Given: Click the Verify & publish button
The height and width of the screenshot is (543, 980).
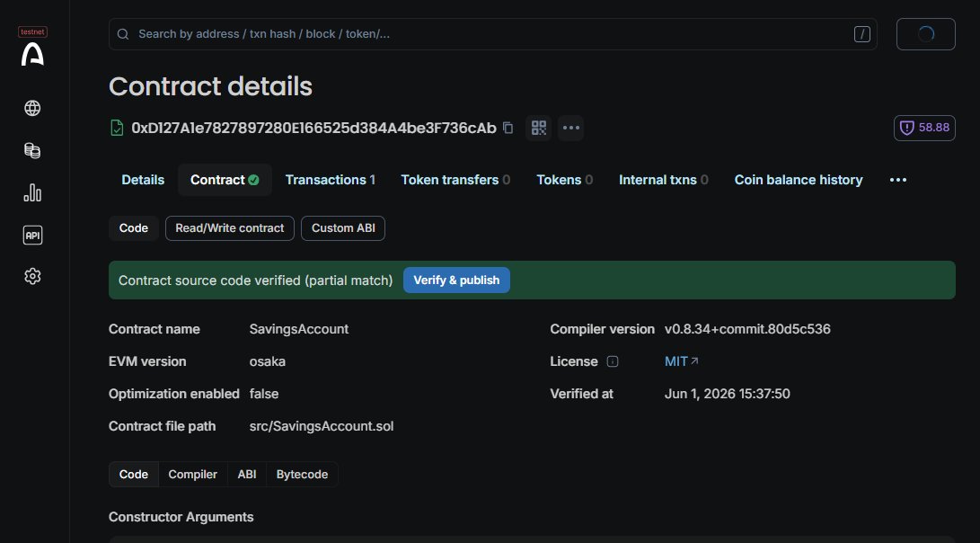Looking at the screenshot, I should (x=456, y=280).
